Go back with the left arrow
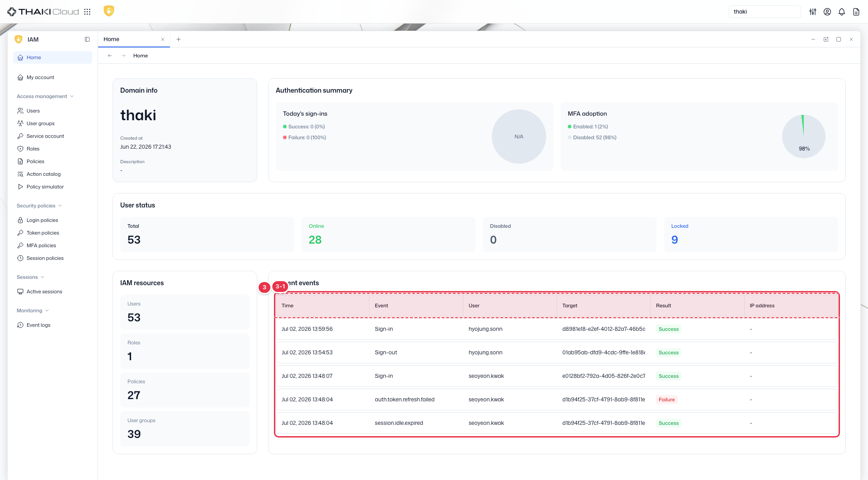868x480 pixels. pos(110,56)
